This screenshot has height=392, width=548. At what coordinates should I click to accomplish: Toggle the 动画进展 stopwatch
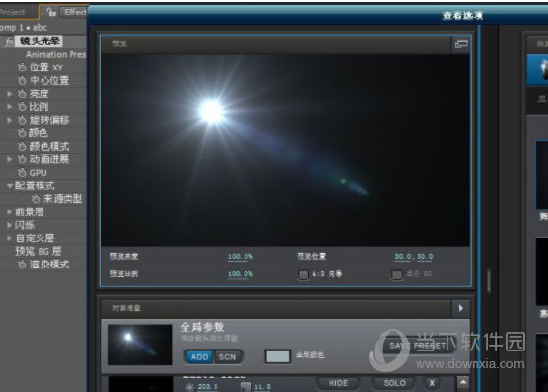[22, 159]
